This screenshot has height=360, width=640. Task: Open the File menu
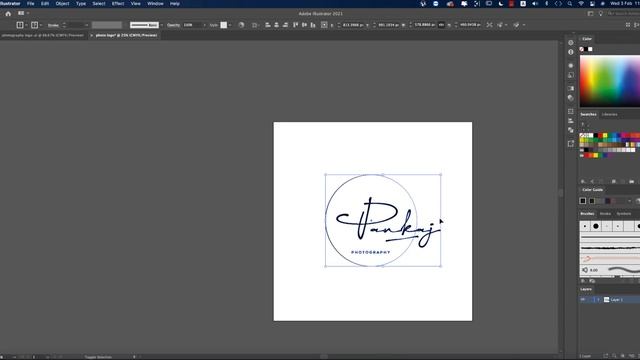(31, 4)
